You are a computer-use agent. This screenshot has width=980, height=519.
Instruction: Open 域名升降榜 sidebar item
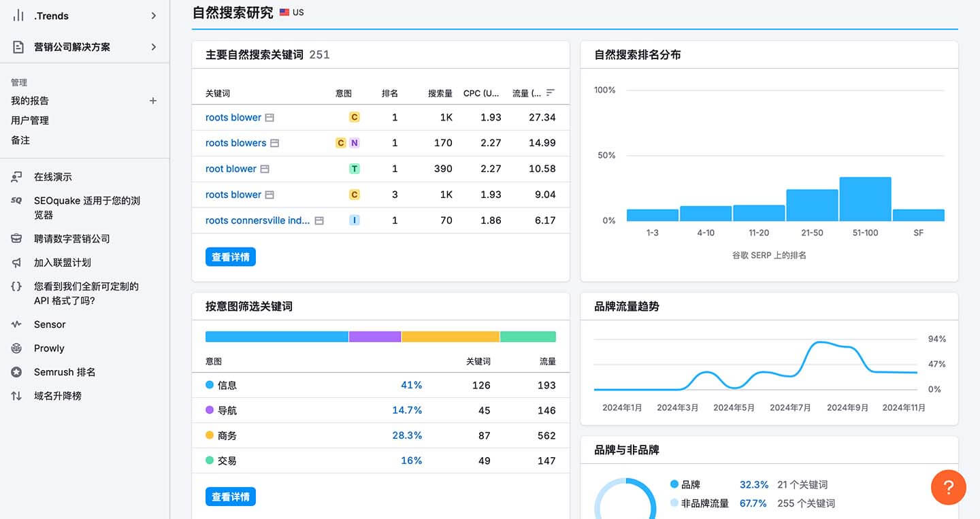(x=58, y=396)
